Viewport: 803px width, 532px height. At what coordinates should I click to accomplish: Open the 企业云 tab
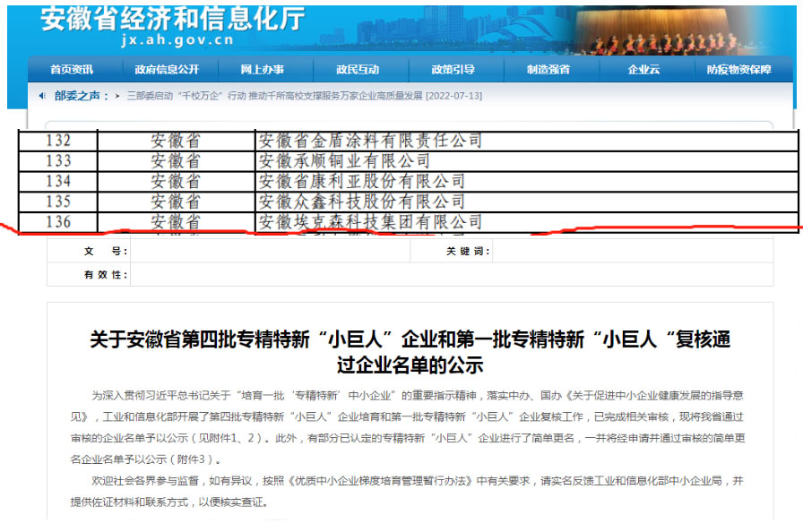point(643,70)
